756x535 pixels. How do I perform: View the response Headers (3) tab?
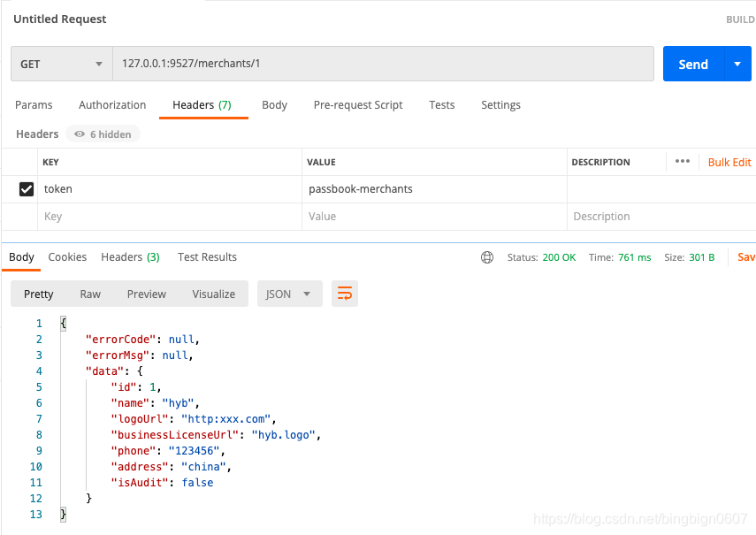coord(130,257)
